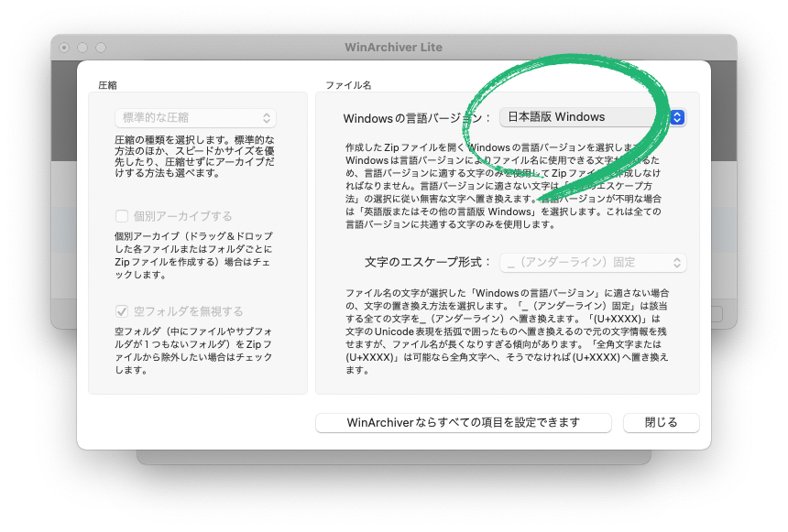Click the description starting 空フォルダ（中にファイルや
This screenshot has width=788, height=532.
pos(194,351)
